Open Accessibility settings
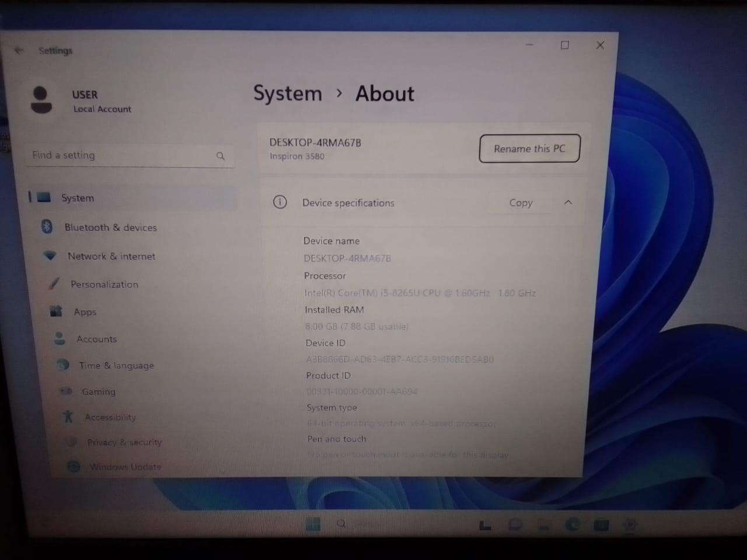 [110, 417]
